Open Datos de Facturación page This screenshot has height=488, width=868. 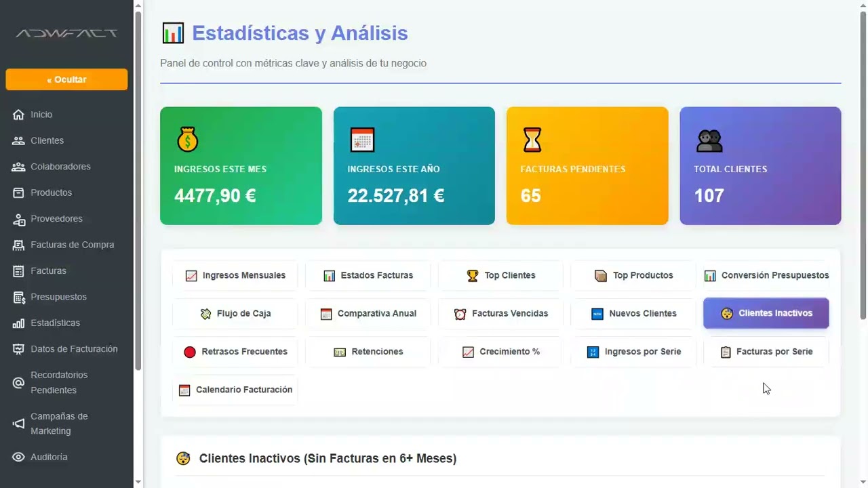pos(74,349)
